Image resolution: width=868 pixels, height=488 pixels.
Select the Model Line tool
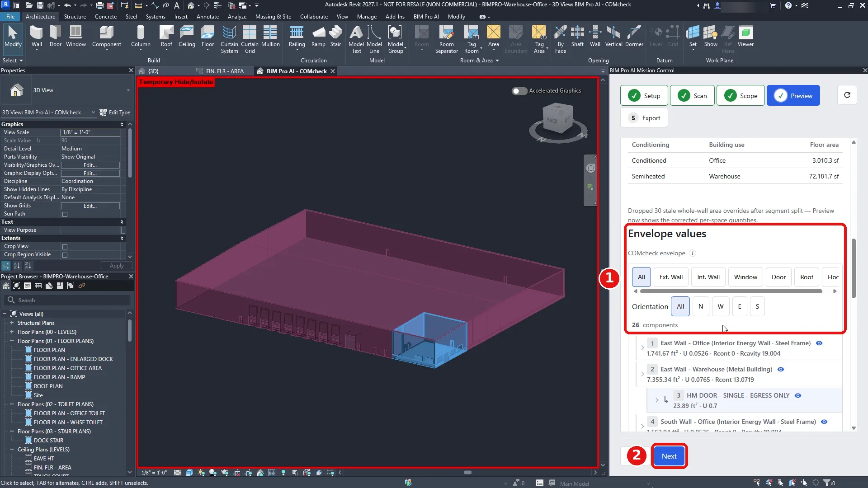(x=374, y=39)
